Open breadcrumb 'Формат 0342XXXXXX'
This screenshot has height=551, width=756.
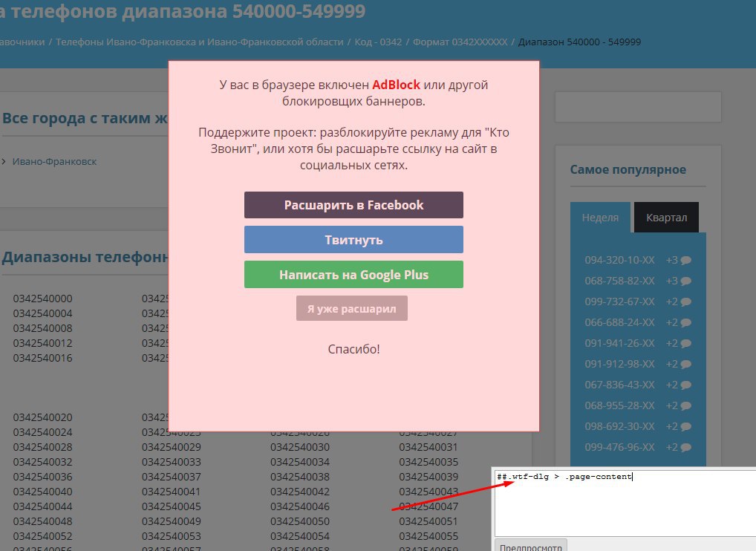460,42
